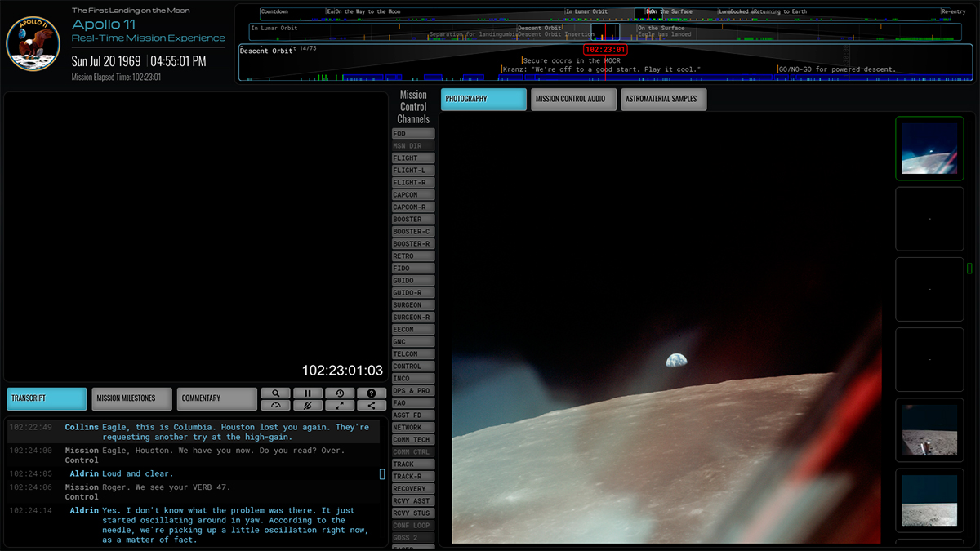Select the BOOSTER-R channel
This screenshot has width=980, height=551.
413,244
